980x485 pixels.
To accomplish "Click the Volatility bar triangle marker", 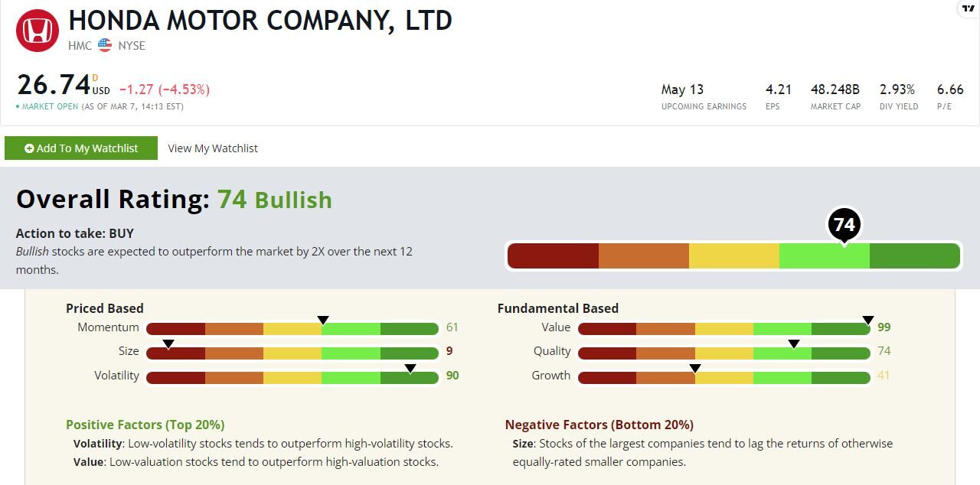I will tap(410, 369).
